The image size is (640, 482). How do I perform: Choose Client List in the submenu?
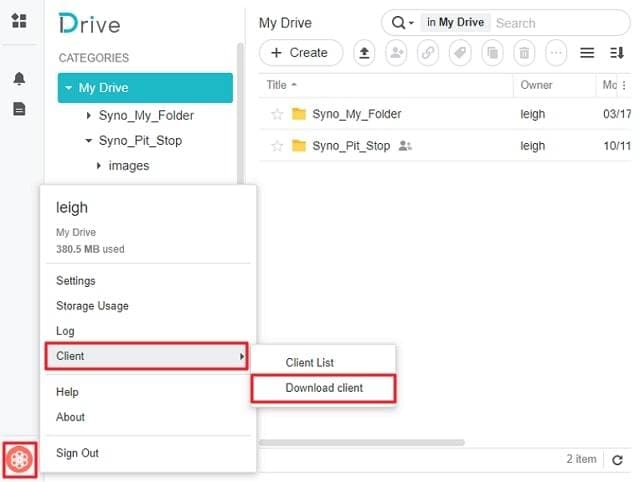pos(309,362)
